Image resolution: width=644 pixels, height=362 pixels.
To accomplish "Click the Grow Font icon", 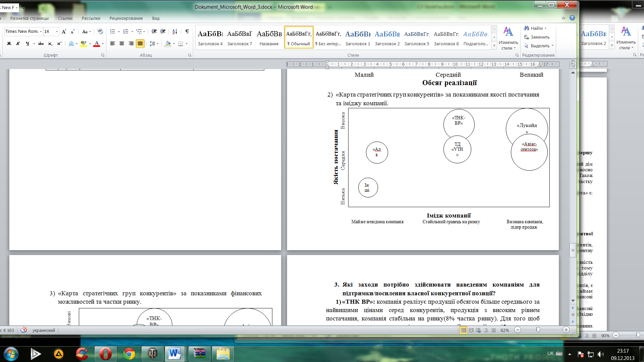I will [64, 32].
